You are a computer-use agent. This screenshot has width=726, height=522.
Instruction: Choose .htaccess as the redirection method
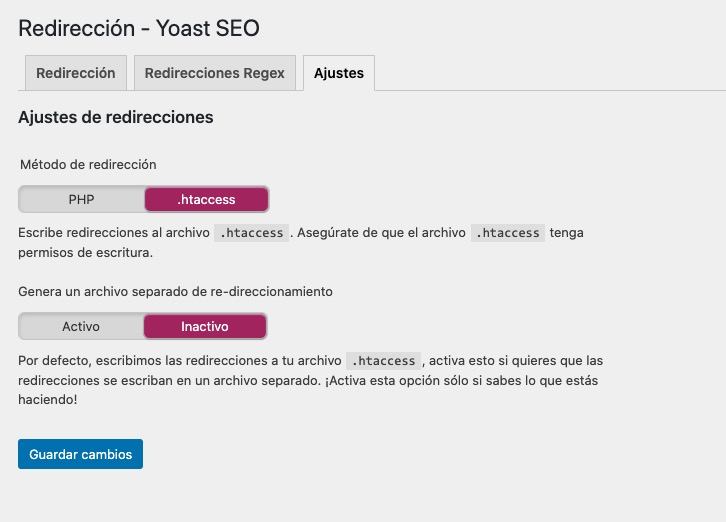pyautogui.click(x=206, y=199)
